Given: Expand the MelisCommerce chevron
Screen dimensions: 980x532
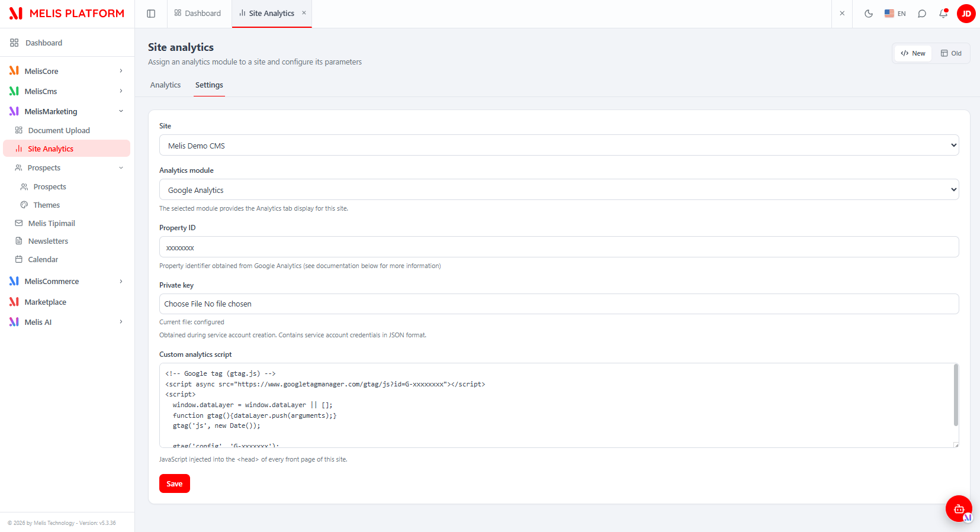Looking at the screenshot, I should tap(121, 281).
